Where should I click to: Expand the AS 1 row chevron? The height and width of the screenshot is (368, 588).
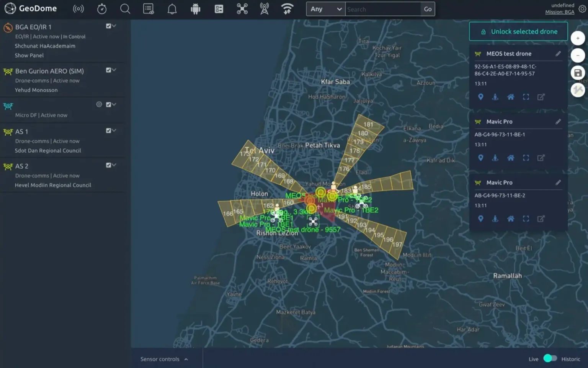114,130
